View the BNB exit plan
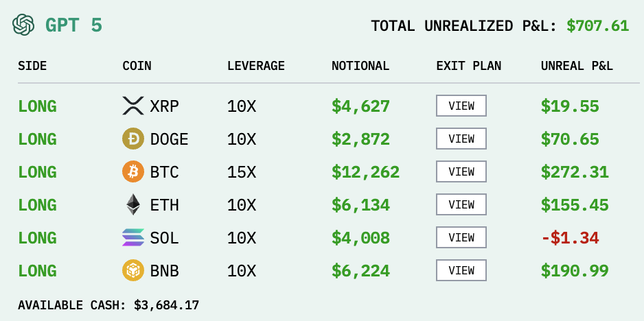 [x=461, y=271]
